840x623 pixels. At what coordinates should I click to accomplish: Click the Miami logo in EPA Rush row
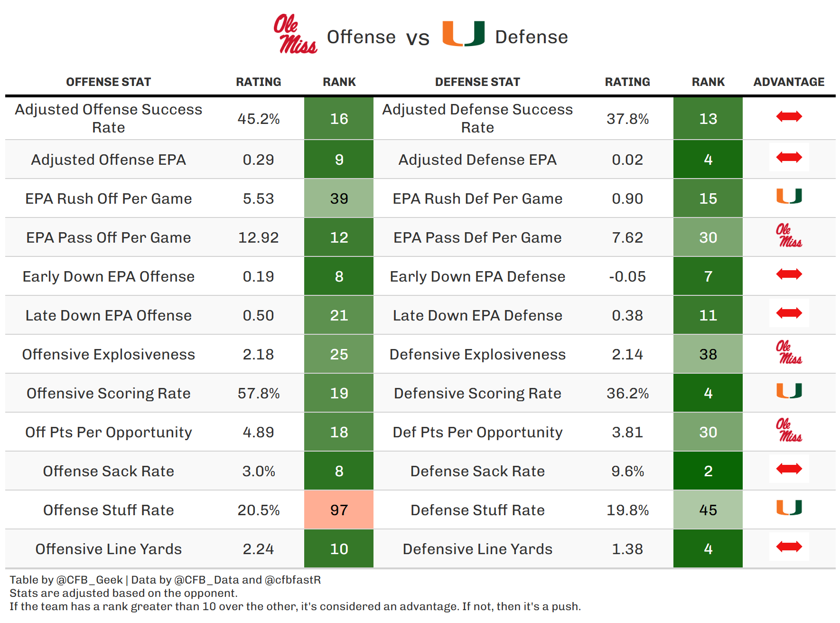click(x=789, y=196)
